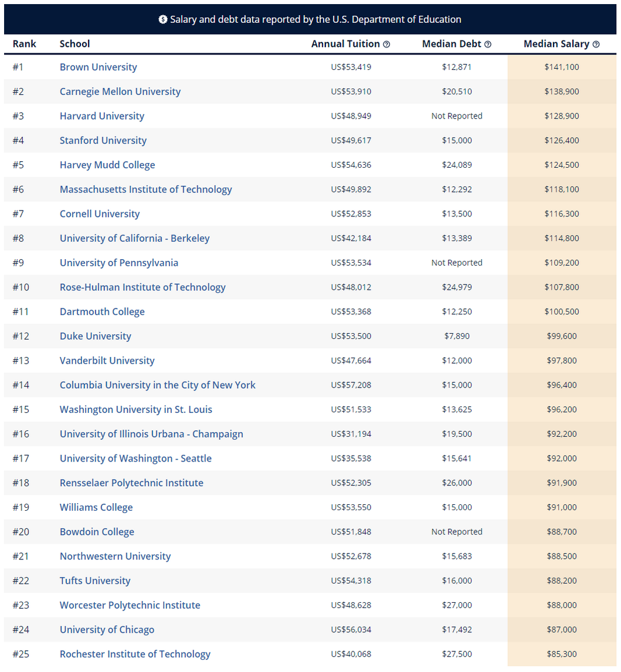Click the Annual Tuition column header
This screenshot has width=621, height=672.
(345, 44)
